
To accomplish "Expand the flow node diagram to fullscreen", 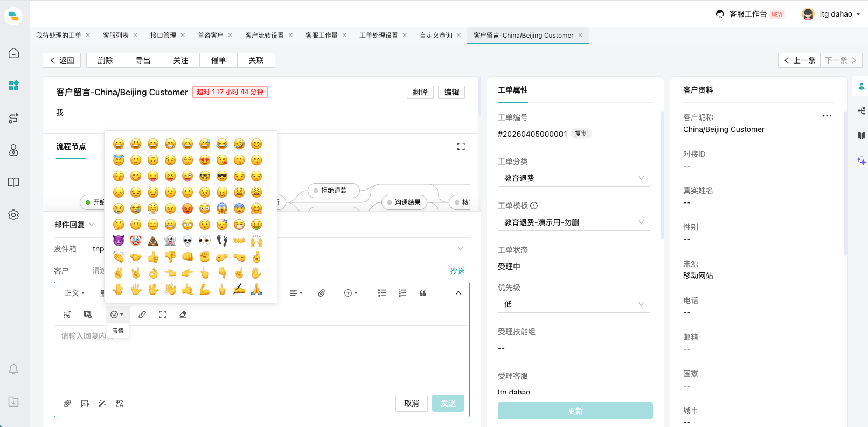I will pos(461,146).
